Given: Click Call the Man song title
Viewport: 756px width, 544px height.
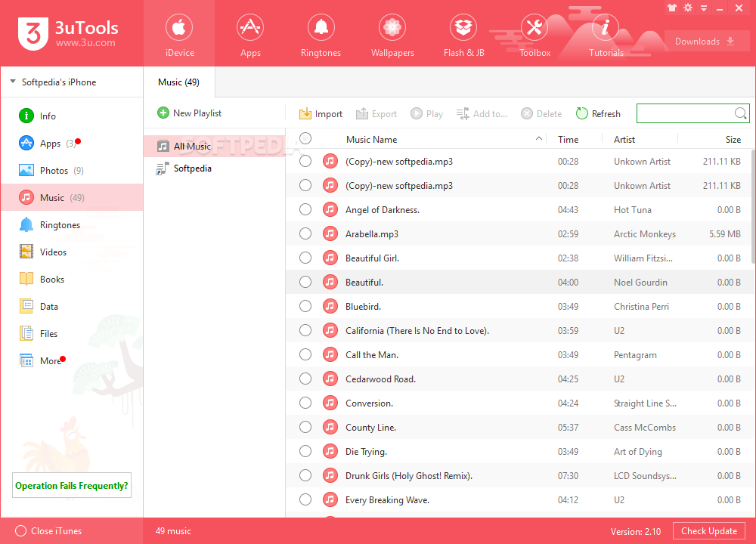Looking at the screenshot, I should pos(372,354).
